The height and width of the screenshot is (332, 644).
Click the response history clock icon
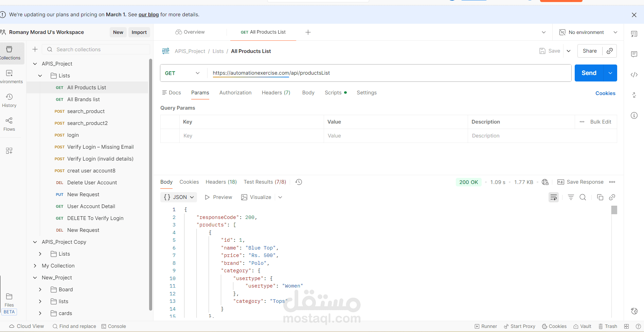tap(299, 182)
